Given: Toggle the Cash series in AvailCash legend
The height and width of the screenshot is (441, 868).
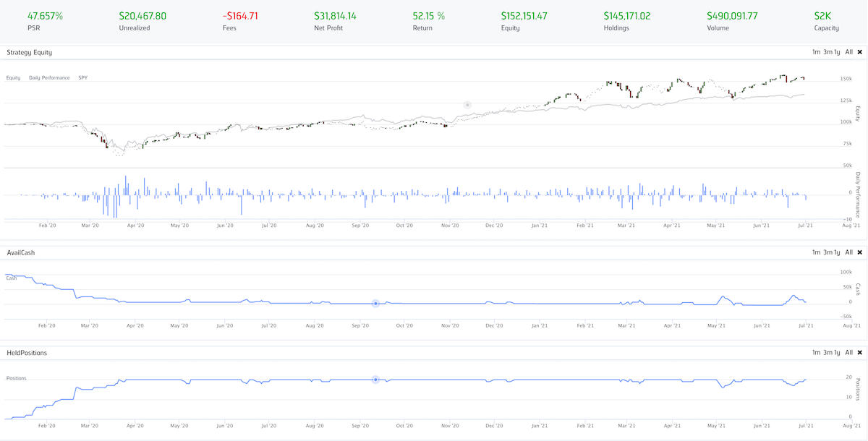Looking at the screenshot, I should tap(12, 278).
